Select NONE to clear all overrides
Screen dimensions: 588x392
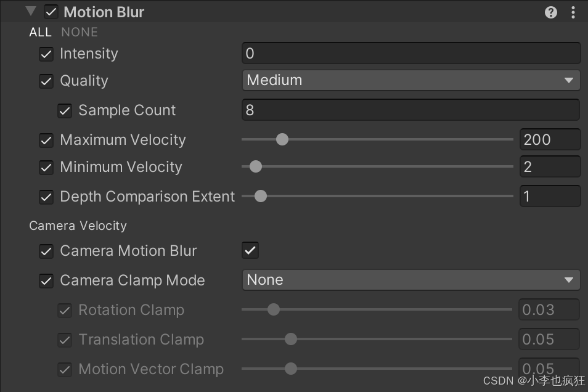pos(79,32)
